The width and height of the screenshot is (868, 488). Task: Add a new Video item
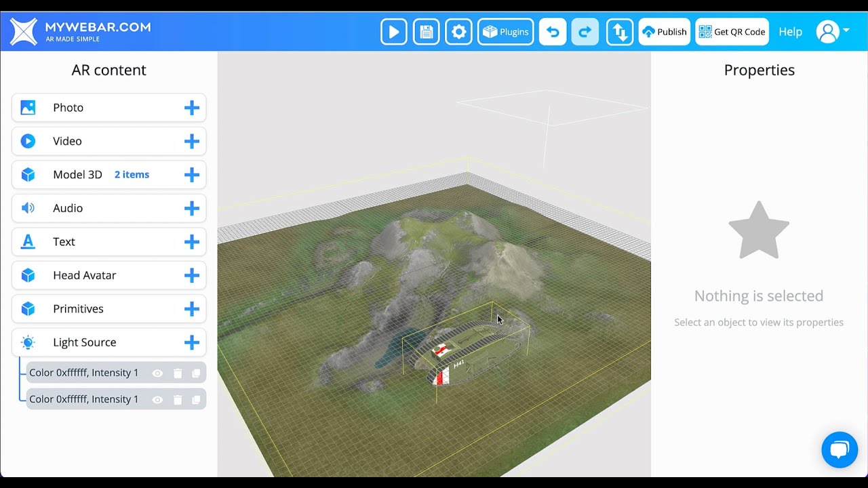pyautogui.click(x=192, y=141)
